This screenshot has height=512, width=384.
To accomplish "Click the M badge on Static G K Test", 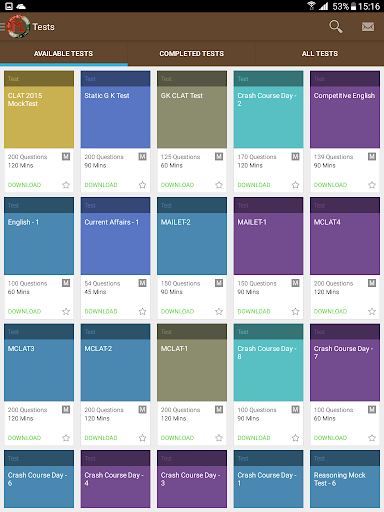I will click(x=142, y=156).
